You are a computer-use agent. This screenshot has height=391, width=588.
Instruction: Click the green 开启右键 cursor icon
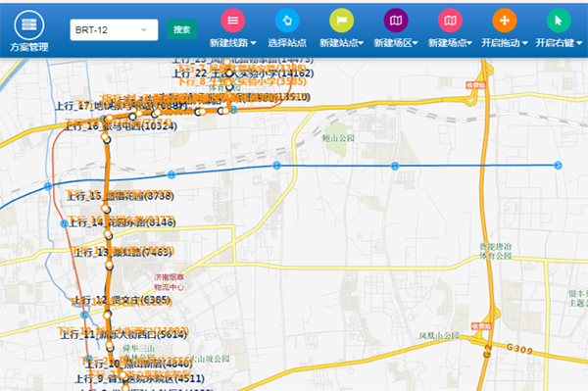coord(559,21)
